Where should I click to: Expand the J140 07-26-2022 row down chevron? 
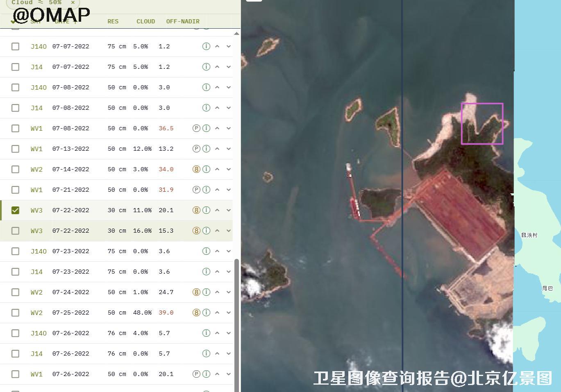[229, 333]
